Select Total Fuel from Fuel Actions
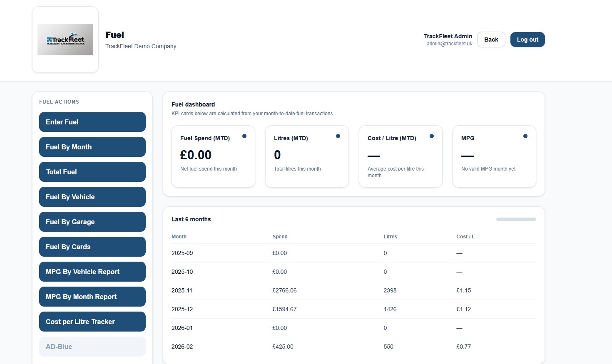The image size is (612, 364). 92,172
